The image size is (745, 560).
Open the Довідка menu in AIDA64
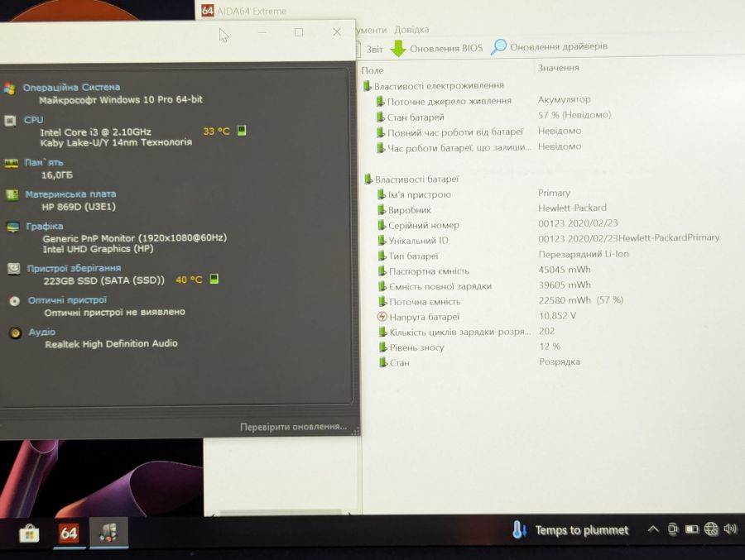click(x=411, y=30)
